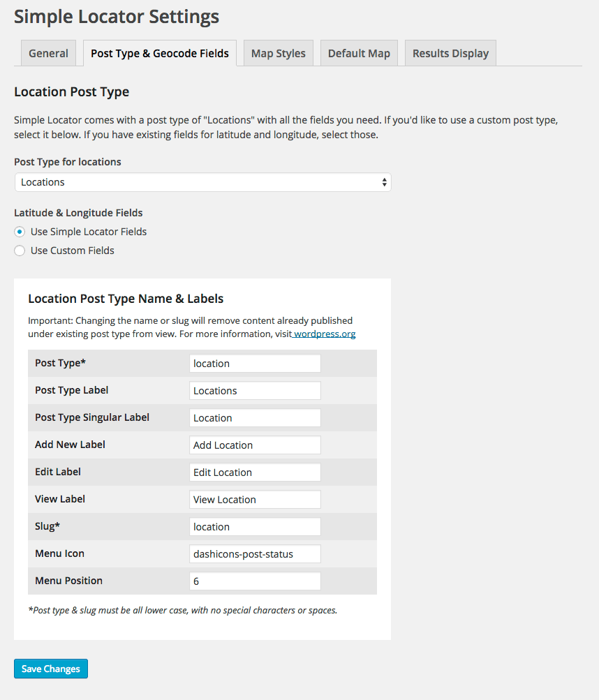This screenshot has width=599, height=700.
Task: Focus the Post Type Label input
Action: click(x=255, y=391)
